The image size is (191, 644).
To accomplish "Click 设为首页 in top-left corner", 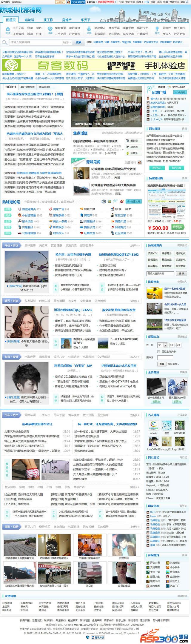I will (6, 2).
